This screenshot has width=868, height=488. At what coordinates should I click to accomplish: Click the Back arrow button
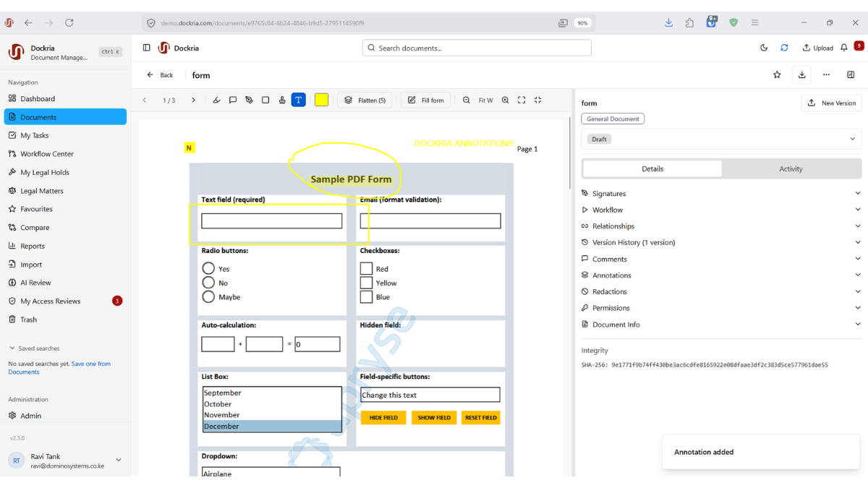point(160,74)
